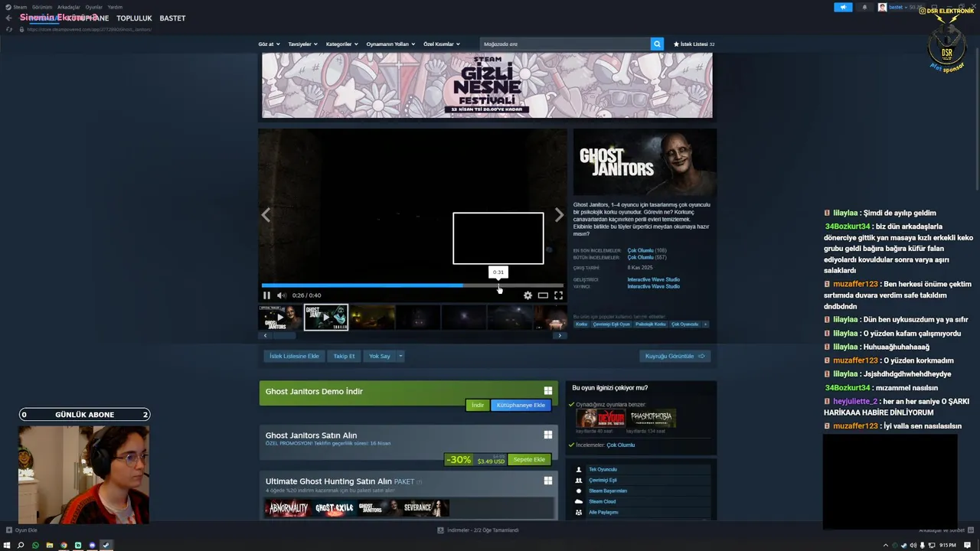Open WhatsApp from Windows taskbar
This screenshot has height=551, width=980.
pos(35,545)
